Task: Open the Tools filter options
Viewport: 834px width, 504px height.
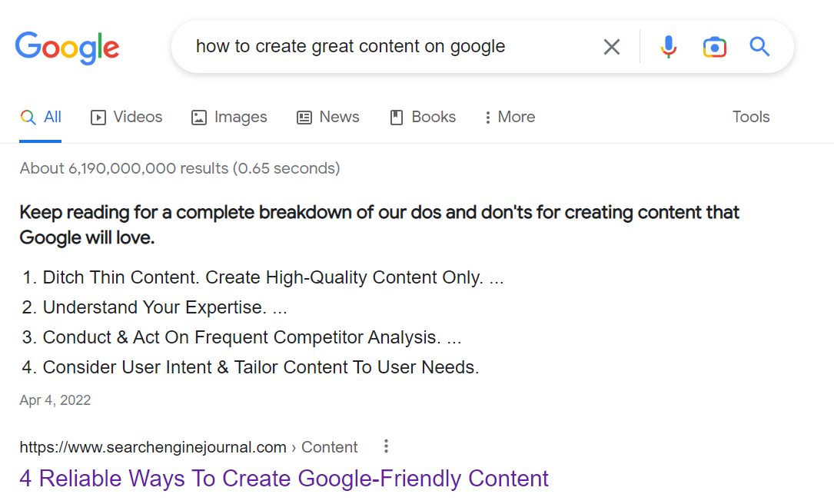Action: (751, 117)
